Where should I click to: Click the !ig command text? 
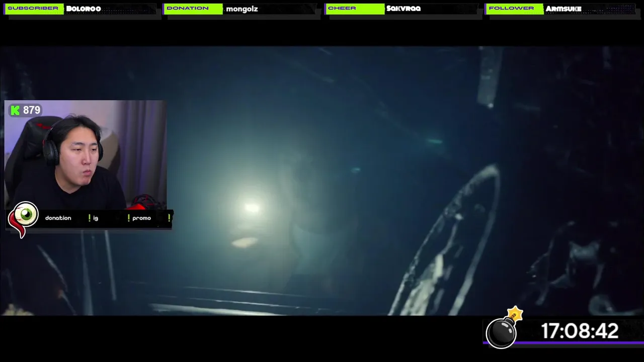click(93, 218)
